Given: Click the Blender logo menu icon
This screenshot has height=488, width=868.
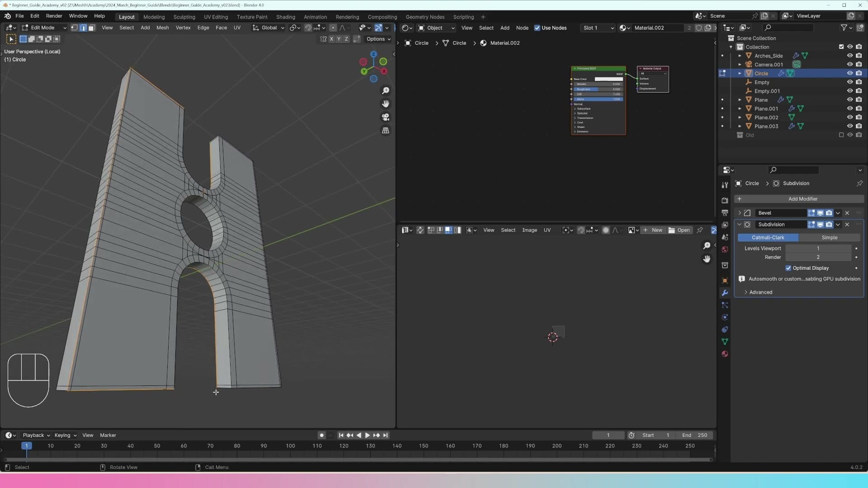Looking at the screenshot, I should (7, 16).
